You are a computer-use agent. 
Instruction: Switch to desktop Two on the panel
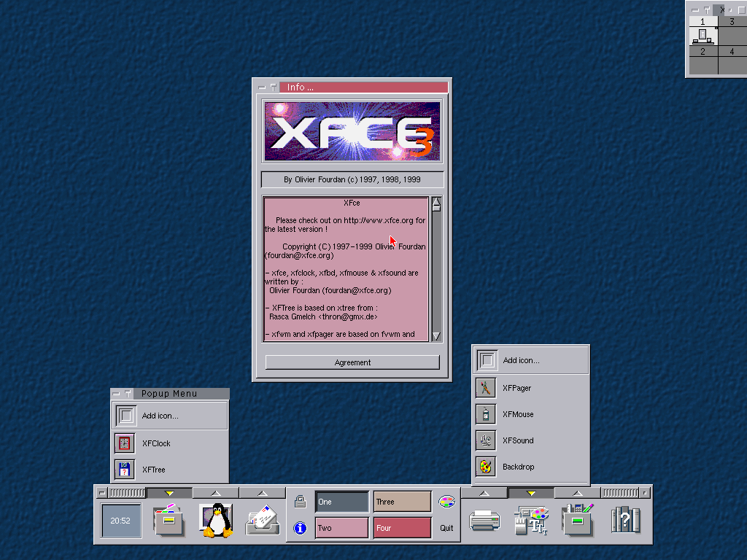pos(342,528)
